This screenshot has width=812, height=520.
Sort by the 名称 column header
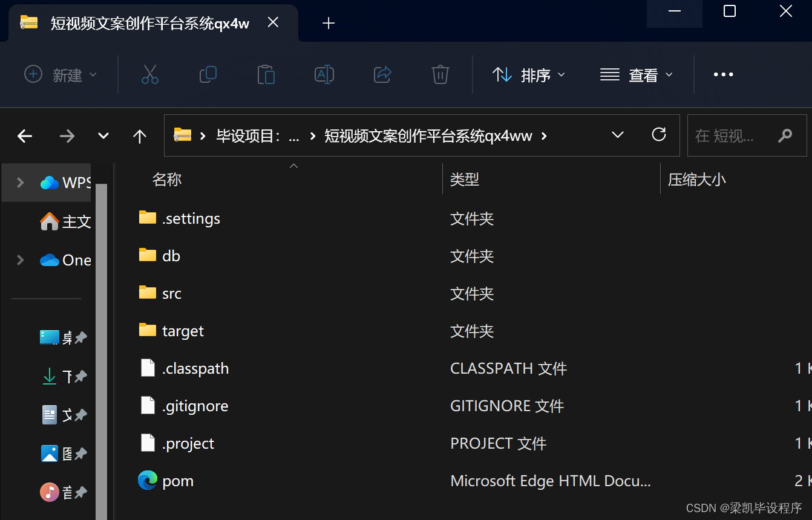[x=166, y=179]
